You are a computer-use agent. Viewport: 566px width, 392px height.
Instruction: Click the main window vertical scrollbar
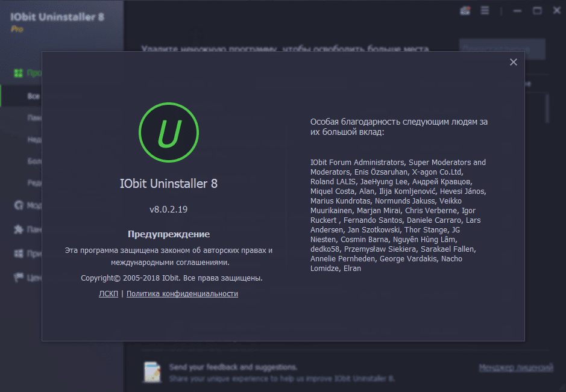tap(547, 108)
